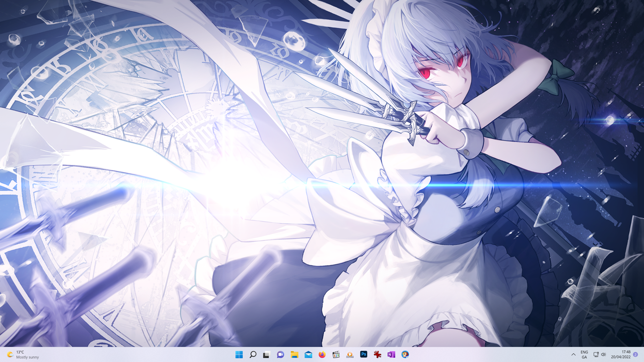
Task: Open weather widget showing 13°C
Action: [23, 354]
